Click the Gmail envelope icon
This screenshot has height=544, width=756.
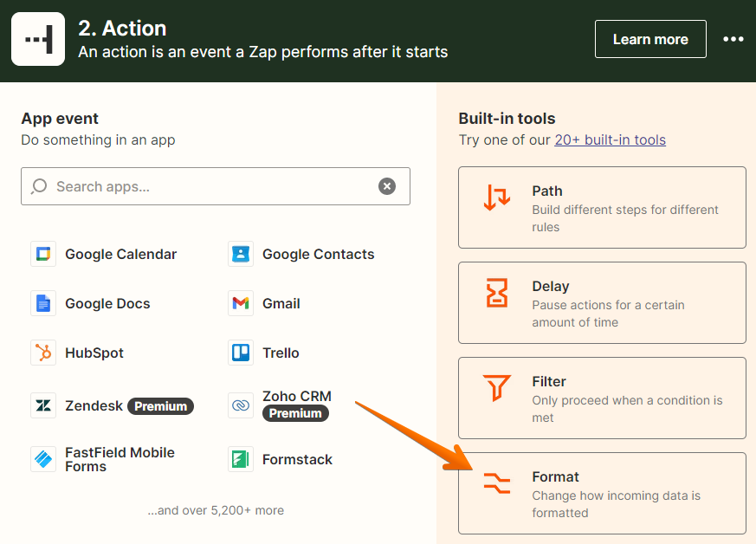(x=241, y=303)
